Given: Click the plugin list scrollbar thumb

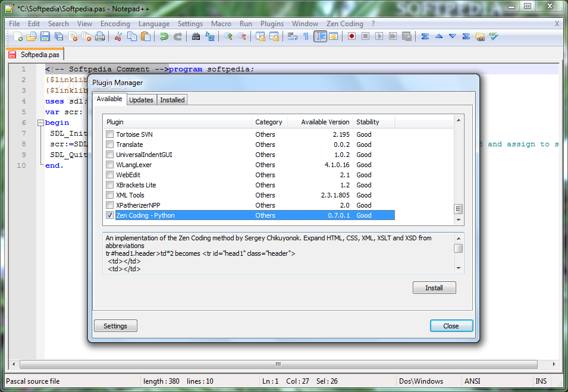Looking at the screenshot, I should pos(458,209).
